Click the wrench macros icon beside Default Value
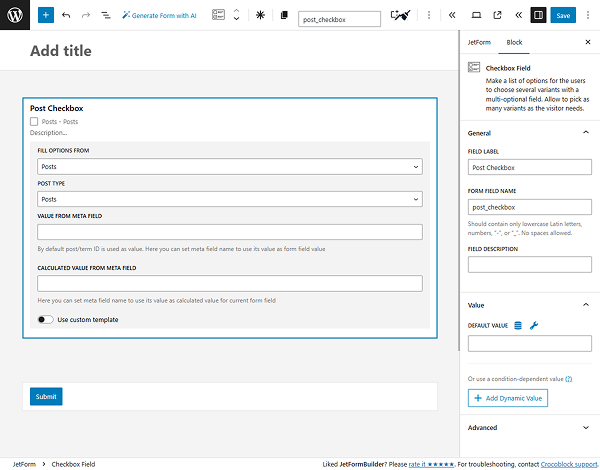The image size is (600, 470). [x=534, y=326]
